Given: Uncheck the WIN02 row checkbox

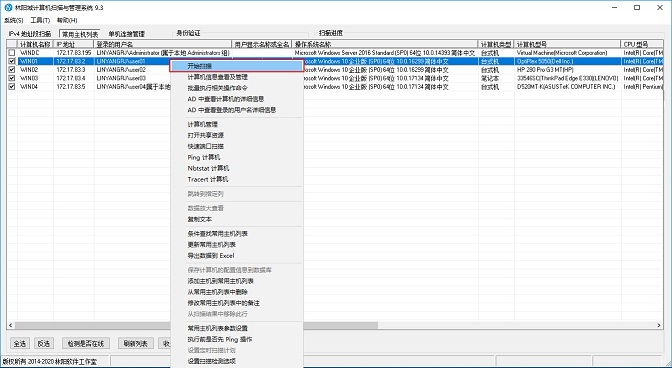Looking at the screenshot, I should [12, 70].
